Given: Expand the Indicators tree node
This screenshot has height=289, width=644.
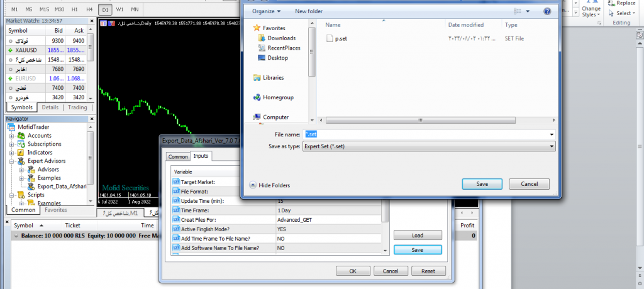Looking at the screenshot, I should [11, 153].
